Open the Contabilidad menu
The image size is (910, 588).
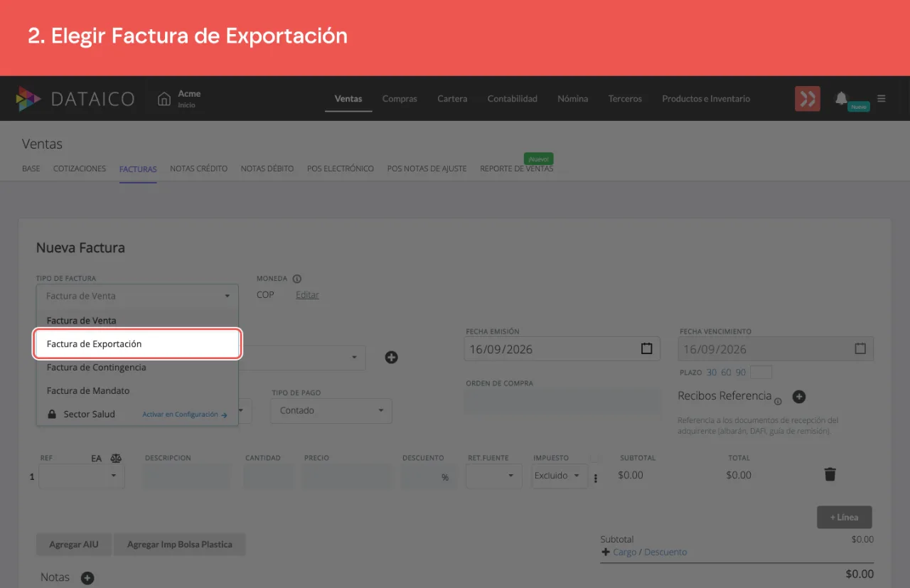[x=513, y=99]
